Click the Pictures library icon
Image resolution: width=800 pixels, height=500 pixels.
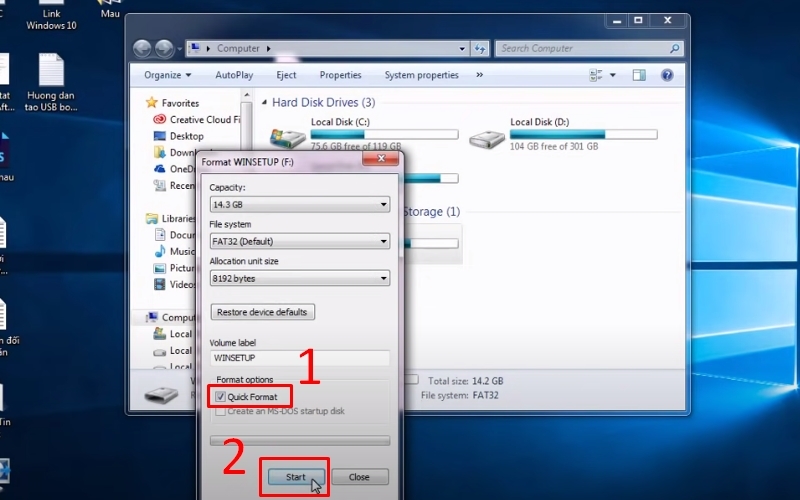[160, 268]
